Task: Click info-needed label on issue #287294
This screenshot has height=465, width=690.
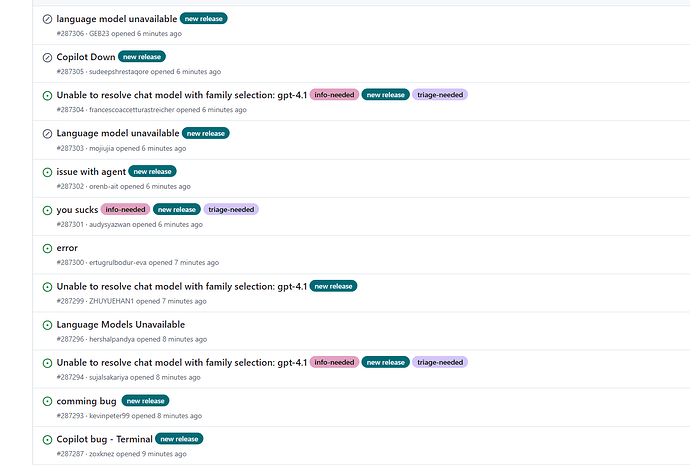Action: pyautogui.click(x=334, y=362)
